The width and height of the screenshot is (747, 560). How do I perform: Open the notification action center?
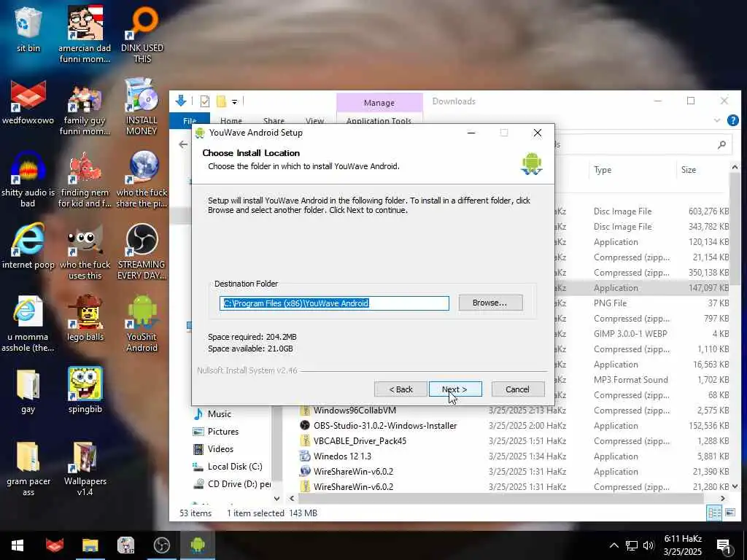pyautogui.click(x=724, y=546)
